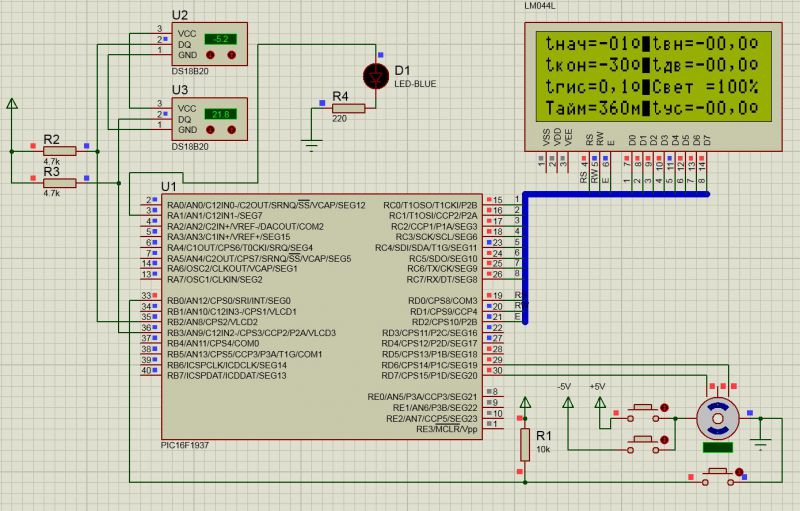
Task: Click the -5V power terminal arrow
Action: (567, 403)
